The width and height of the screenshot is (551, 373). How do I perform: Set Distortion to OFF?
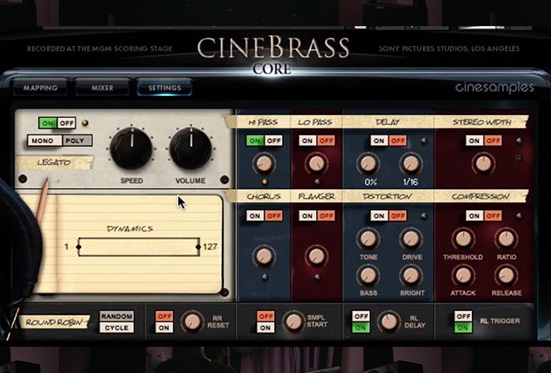[397, 216]
